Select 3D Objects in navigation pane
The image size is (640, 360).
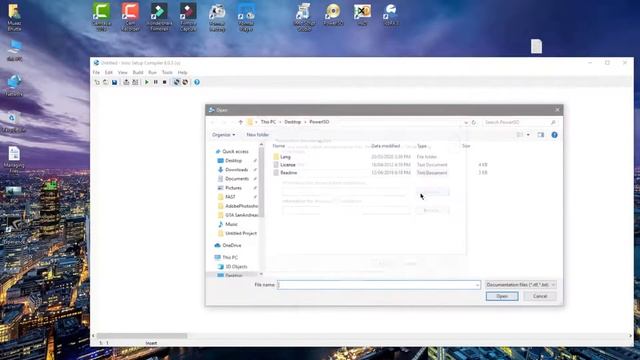[x=236, y=267]
